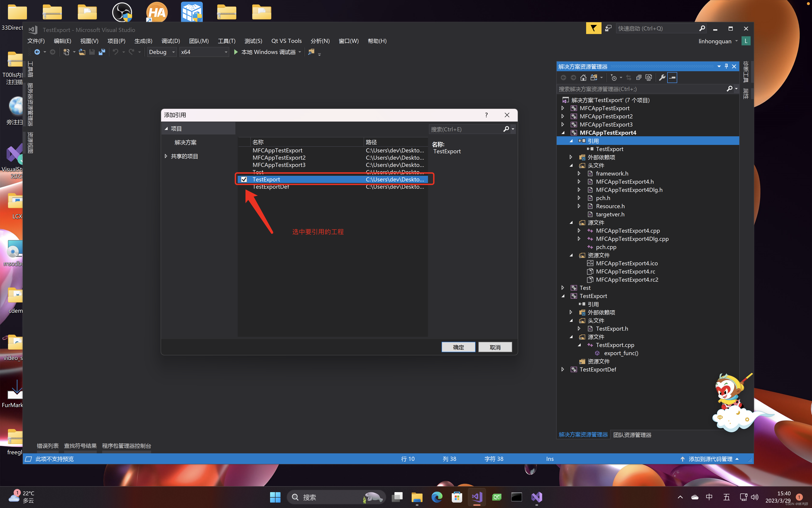Image resolution: width=812 pixels, height=508 pixels.
Task: Open the 文件(F) menu
Action: click(x=36, y=41)
